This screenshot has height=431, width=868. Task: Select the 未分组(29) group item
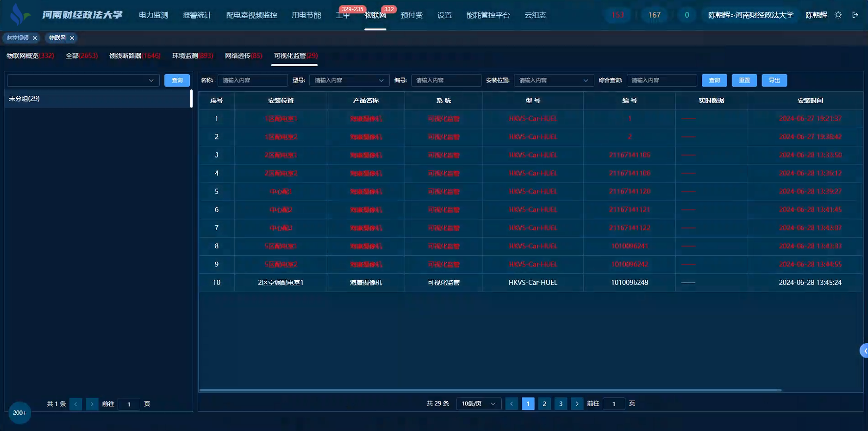(x=25, y=99)
